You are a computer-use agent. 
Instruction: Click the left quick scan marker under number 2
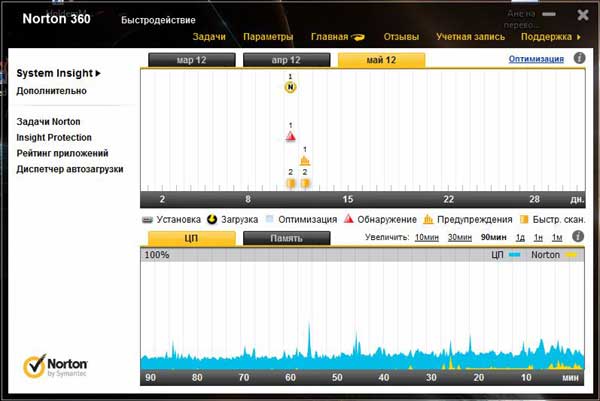(x=291, y=183)
